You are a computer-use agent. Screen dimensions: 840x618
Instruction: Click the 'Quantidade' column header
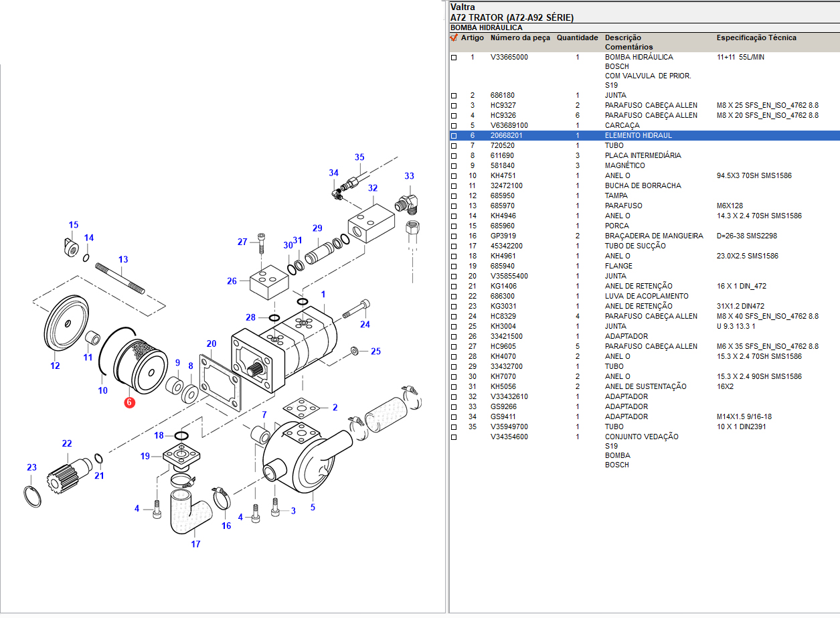[577, 38]
